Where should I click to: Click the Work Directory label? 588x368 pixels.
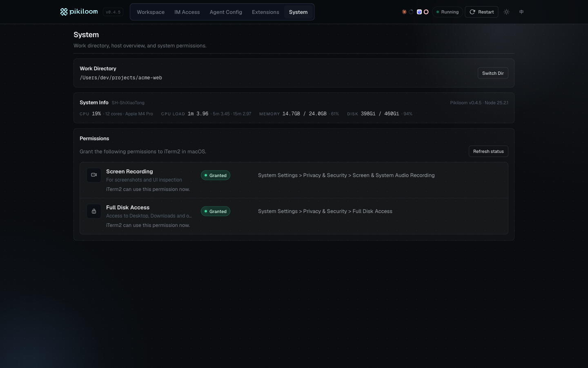coord(98,68)
